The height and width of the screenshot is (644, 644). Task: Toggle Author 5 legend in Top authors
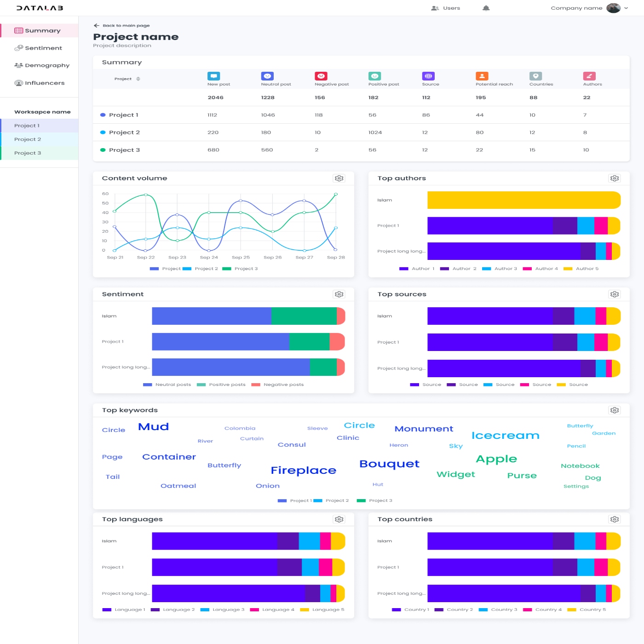coord(581,269)
